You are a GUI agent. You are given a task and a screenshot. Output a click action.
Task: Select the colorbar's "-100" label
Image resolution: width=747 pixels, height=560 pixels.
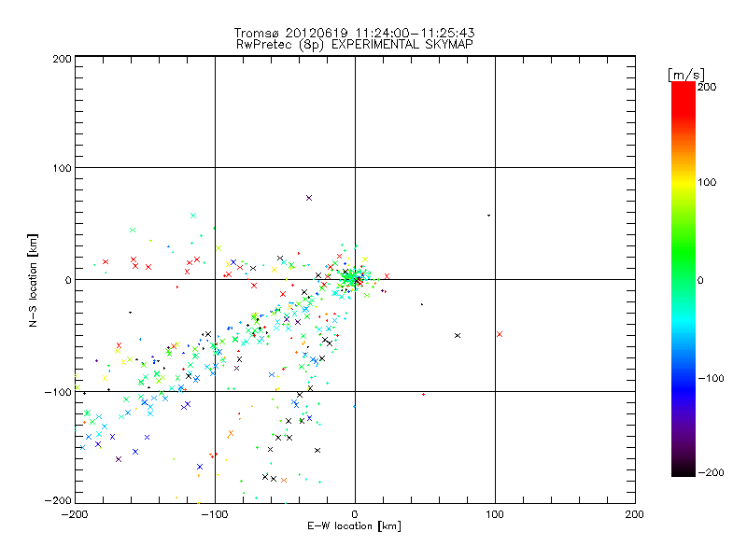711,378
